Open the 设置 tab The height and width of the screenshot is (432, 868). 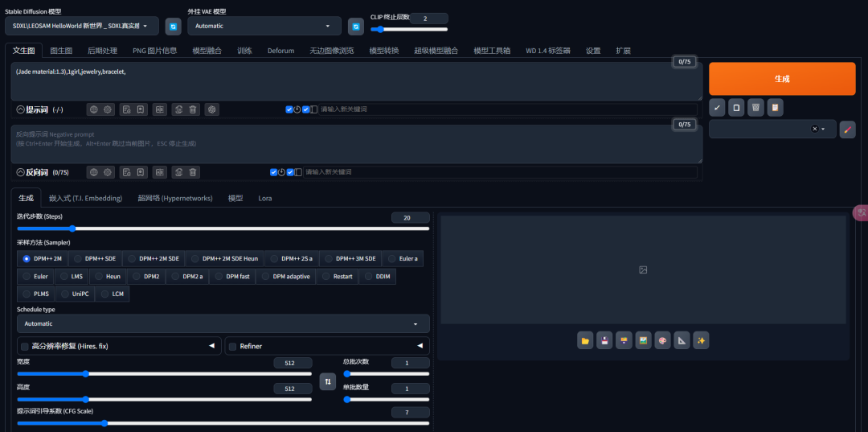click(x=593, y=51)
